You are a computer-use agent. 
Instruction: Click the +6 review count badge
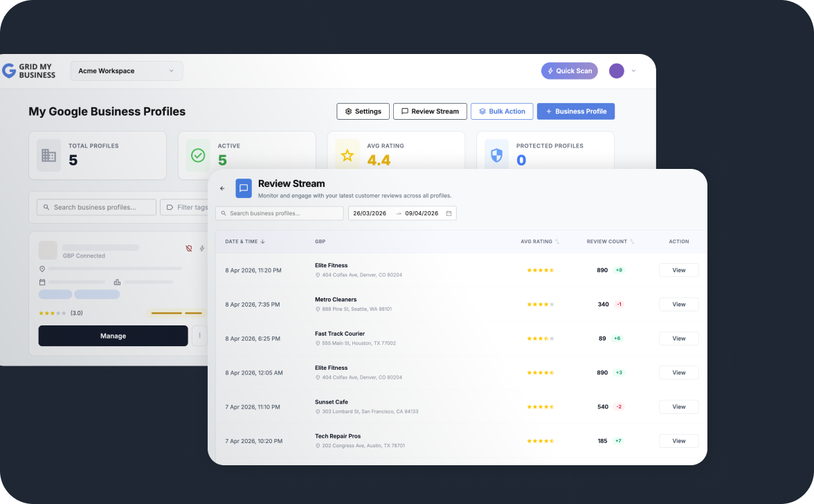coord(617,339)
